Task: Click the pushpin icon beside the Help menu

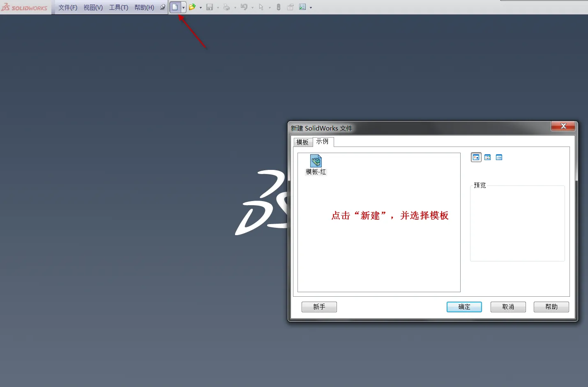Action: 163,7
